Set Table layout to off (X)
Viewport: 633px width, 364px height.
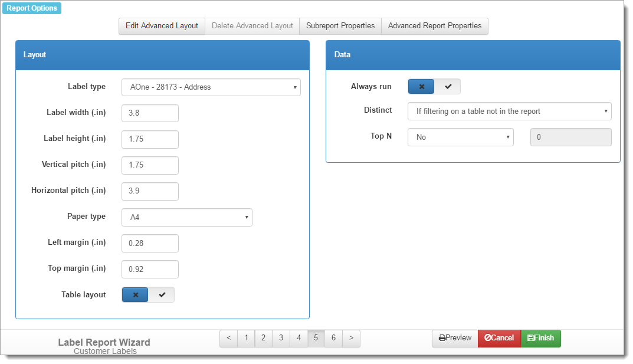pyautogui.click(x=135, y=295)
